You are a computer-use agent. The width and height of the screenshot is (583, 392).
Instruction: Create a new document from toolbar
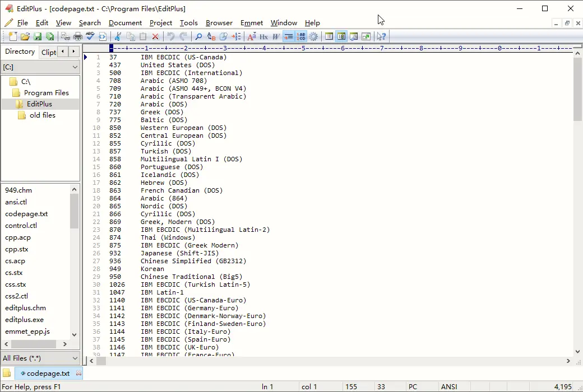pos(13,36)
